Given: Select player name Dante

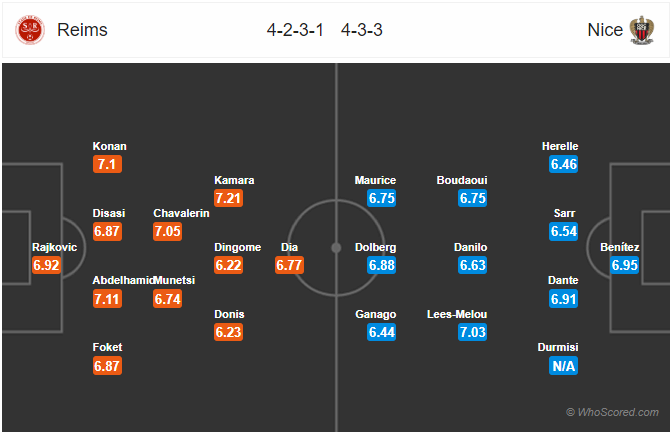Looking at the screenshot, I should pos(563,280).
